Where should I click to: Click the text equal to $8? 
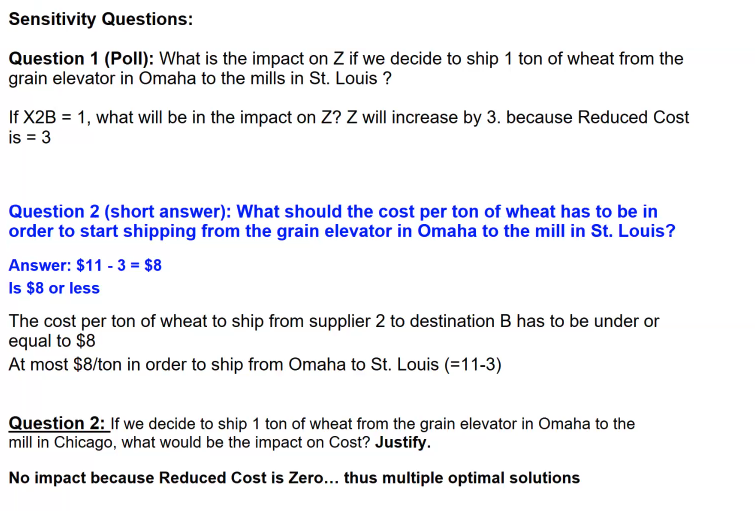click(x=52, y=341)
